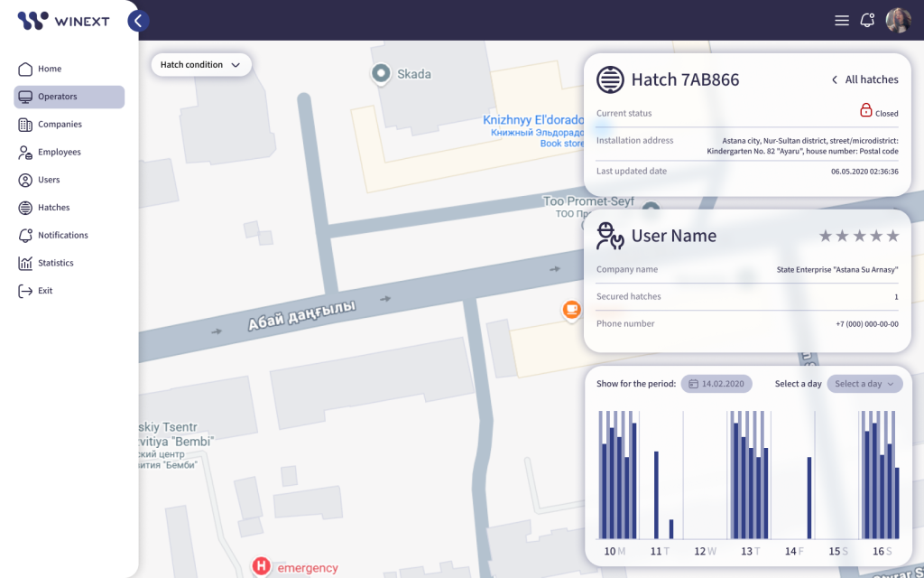Collapse the sidebar with the arrow button
This screenshot has height=578, width=924.
137,21
